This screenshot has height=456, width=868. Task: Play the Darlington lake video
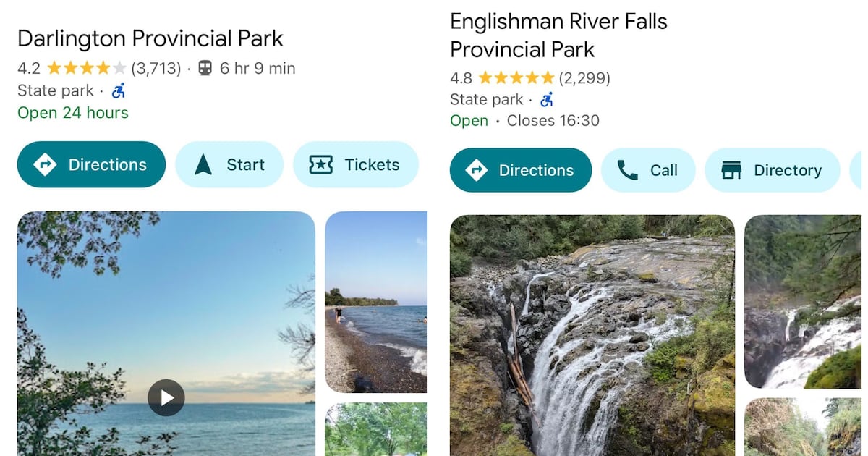click(x=166, y=397)
